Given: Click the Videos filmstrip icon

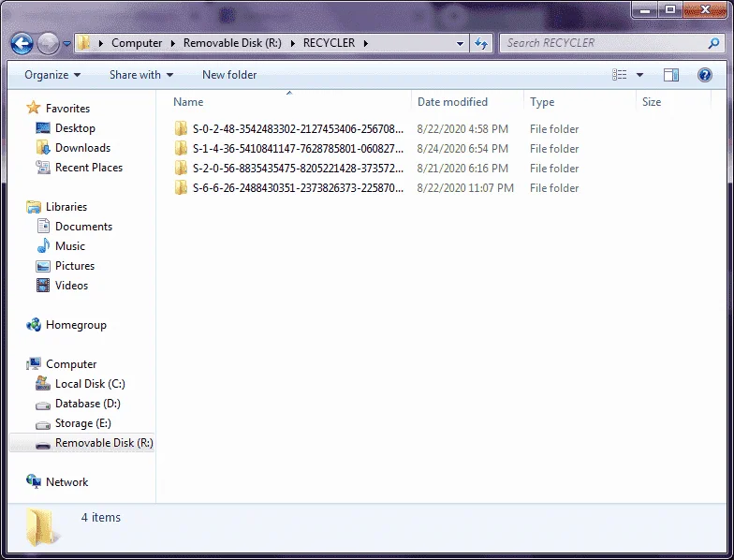Looking at the screenshot, I should [x=43, y=285].
